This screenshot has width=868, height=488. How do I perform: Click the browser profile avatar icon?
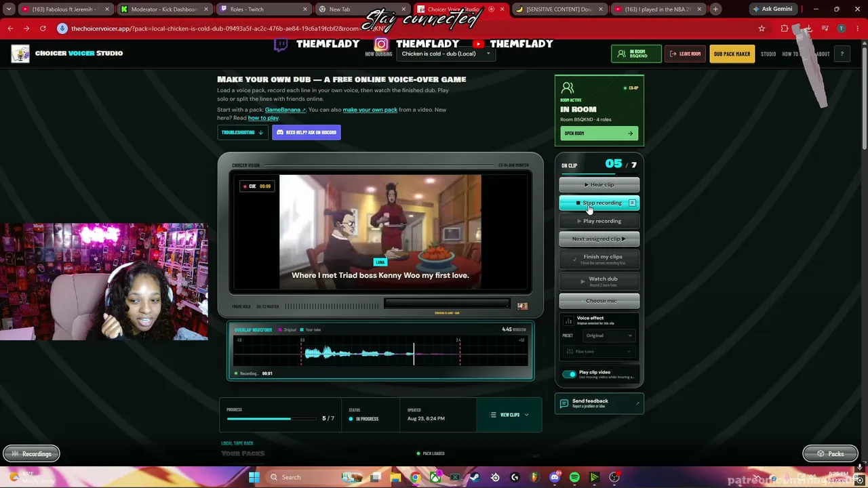[x=842, y=28]
